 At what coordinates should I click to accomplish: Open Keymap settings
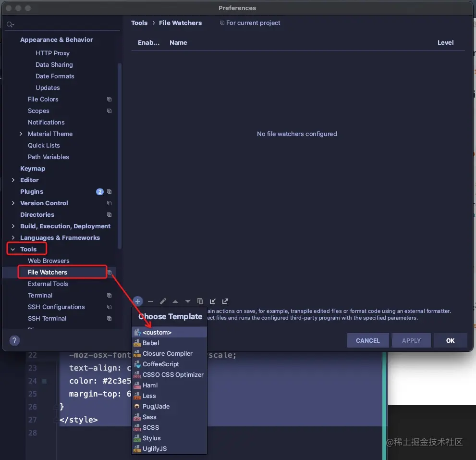click(33, 169)
